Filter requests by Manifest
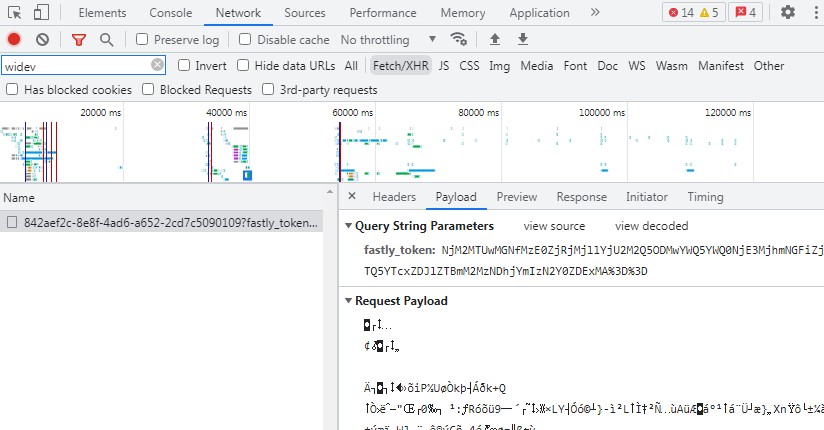The image size is (824, 430). (x=721, y=66)
